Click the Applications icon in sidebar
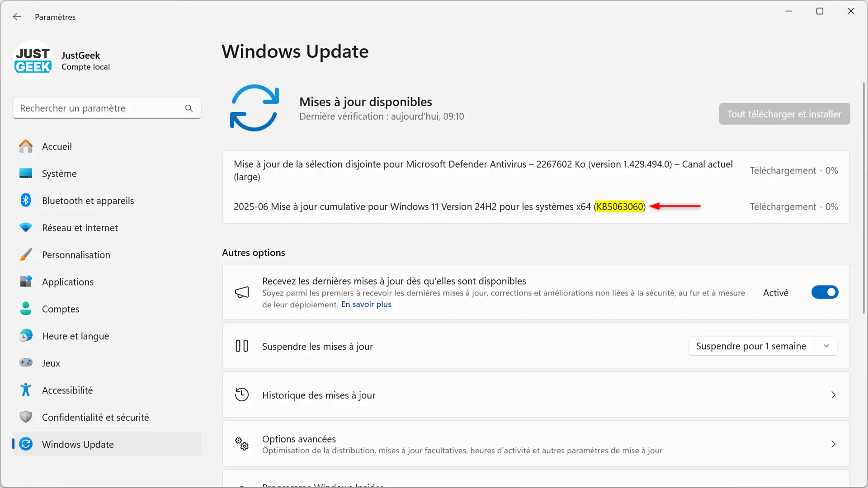This screenshot has width=868, height=488. tap(26, 281)
